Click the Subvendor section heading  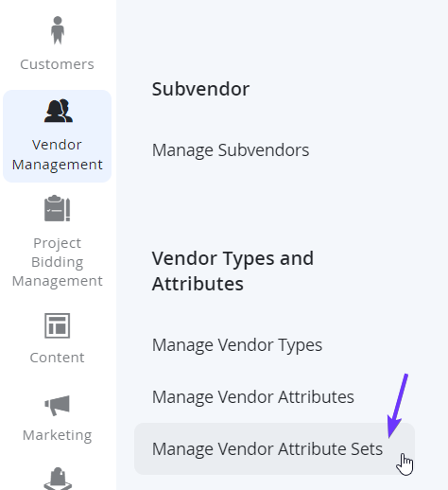(x=200, y=89)
